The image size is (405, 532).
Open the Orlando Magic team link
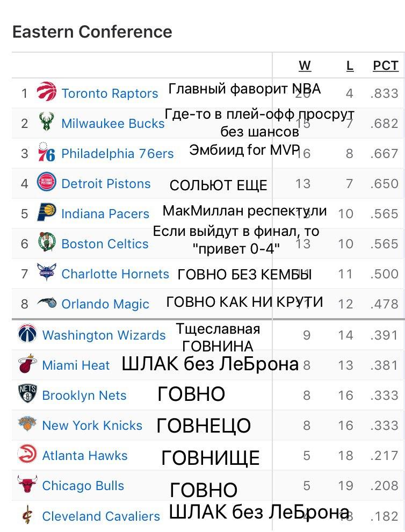click(x=105, y=304)
